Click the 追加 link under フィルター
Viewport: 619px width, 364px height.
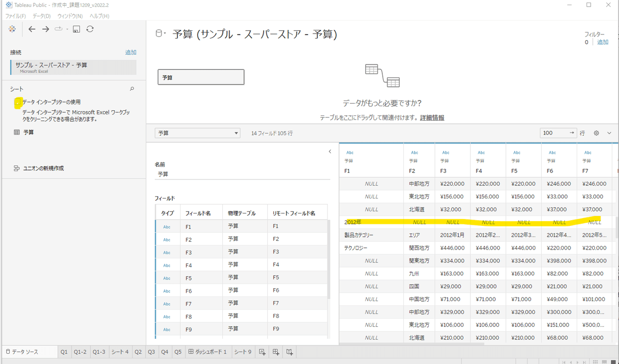pos(602,42)
